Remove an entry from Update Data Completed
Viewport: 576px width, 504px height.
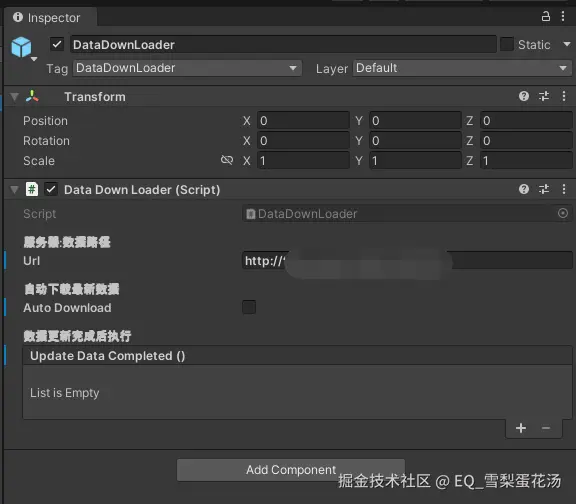click(546, 428)
